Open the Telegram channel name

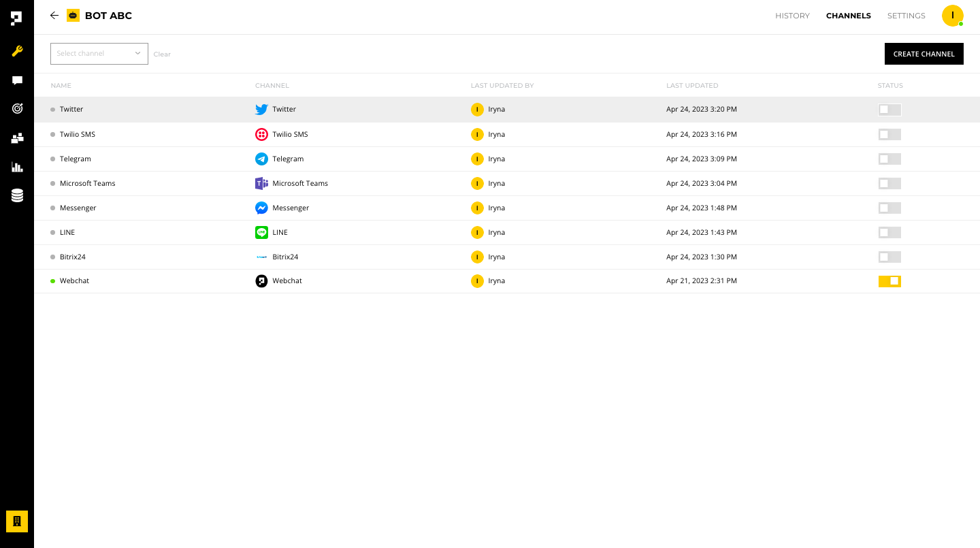point(76,159)
